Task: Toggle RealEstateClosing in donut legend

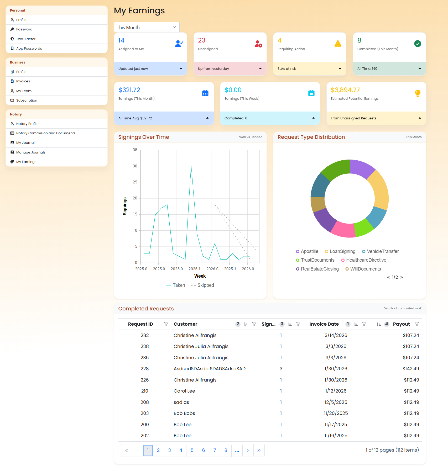Action: point(317,269)
